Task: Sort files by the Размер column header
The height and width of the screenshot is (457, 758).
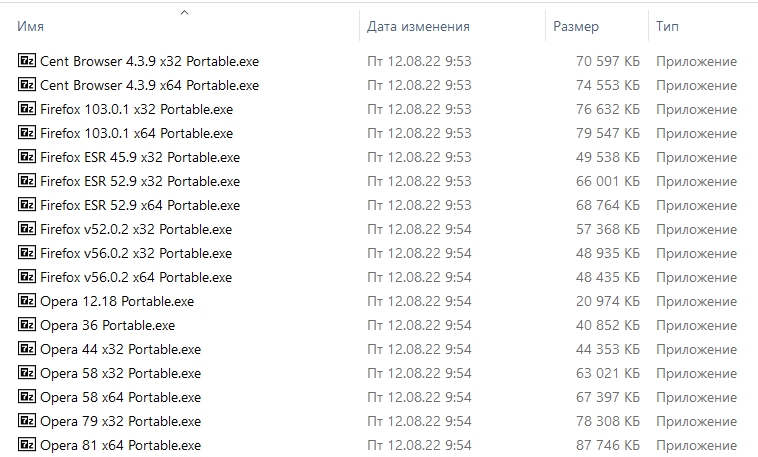Action: (576, 27)
